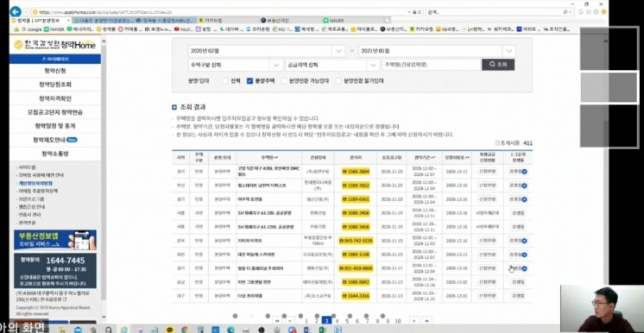644x333 pixels.
Task: Click the Word icon in the taskbar
Action: pos(307,330)
